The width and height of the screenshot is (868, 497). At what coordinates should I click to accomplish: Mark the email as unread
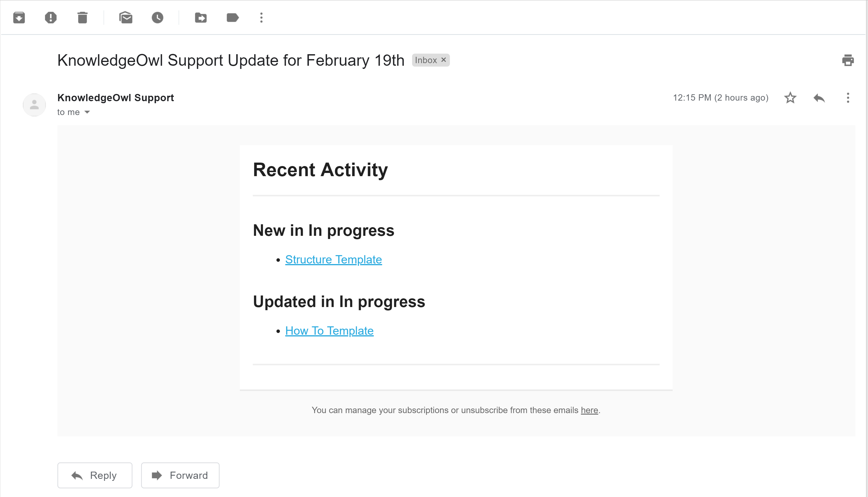coord(126,17)
